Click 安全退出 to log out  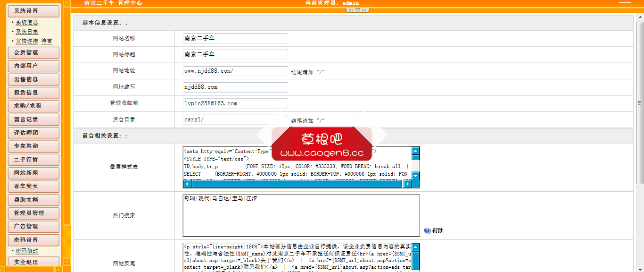33,262
